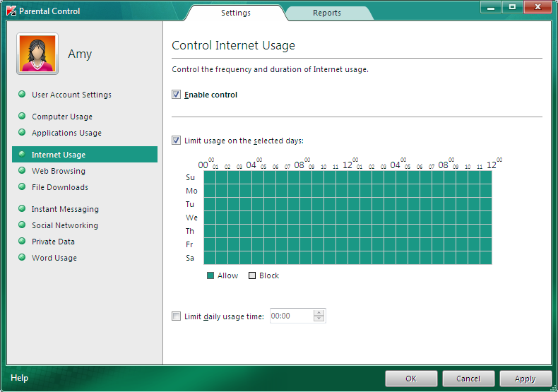Click green status dot beside Word Usage
Screen dimensions: 558x392
tap(22, 257)
